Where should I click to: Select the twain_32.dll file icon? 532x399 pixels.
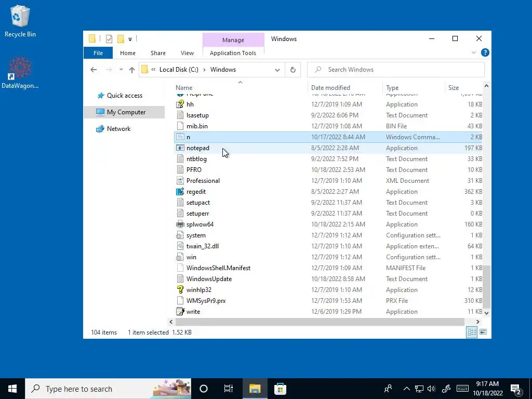tap(180, 246)
